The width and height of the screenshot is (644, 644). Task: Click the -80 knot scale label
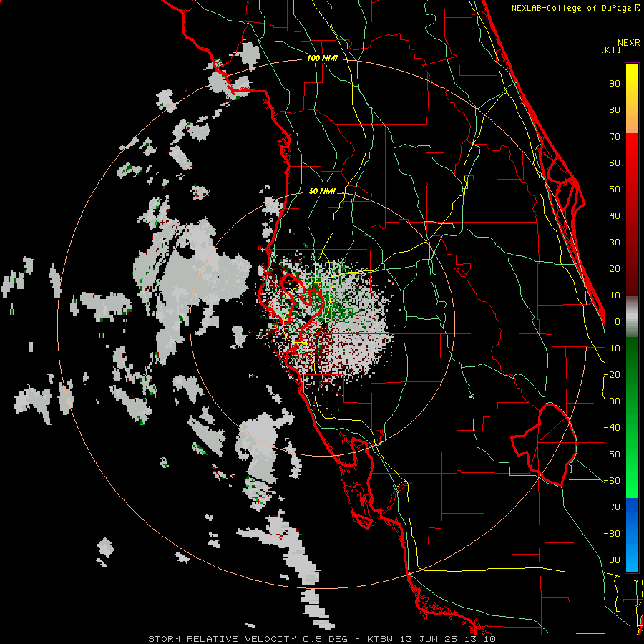point(612,534)
